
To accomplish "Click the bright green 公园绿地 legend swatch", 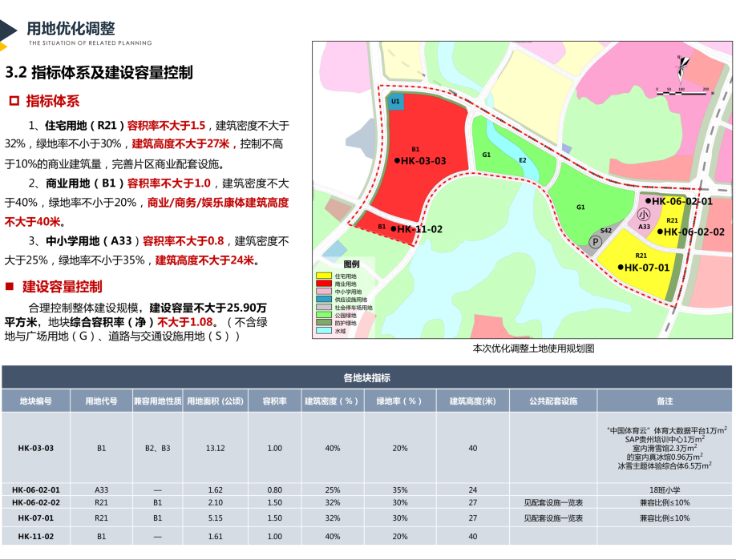I will 324,315.
